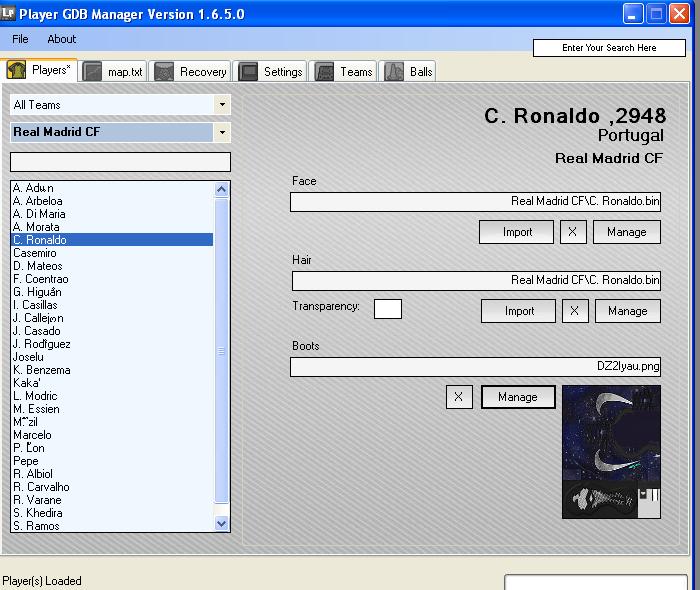Clear the hair assignment with X

(x=575, y=311)
